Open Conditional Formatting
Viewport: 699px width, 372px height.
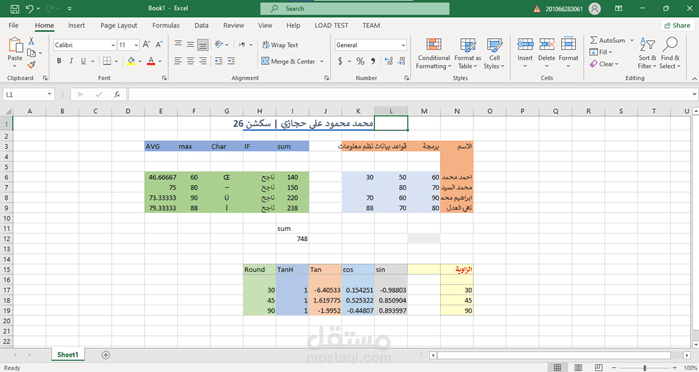tap(433, 54)
